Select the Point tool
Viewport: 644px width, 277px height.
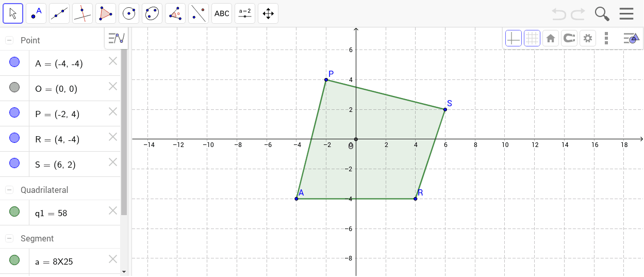tap(36, 13)
